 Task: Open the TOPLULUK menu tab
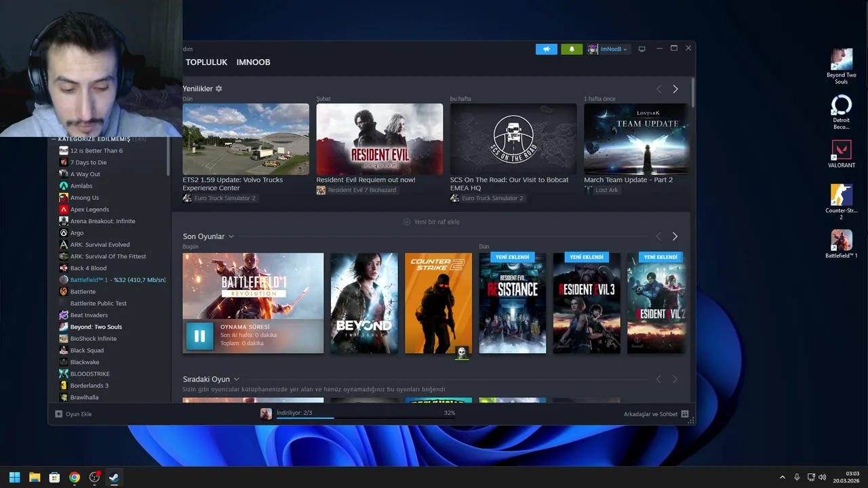(x=206, y=62)
